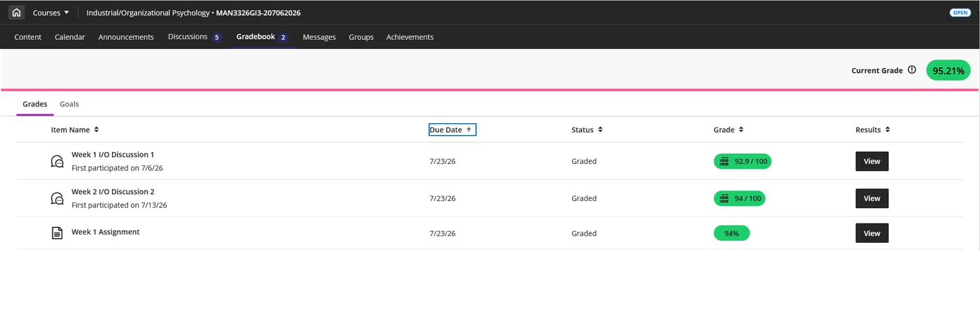Open the Calendar tab
Image resolution: width=980 pixels, height=334 pixels.
[70, 37]
